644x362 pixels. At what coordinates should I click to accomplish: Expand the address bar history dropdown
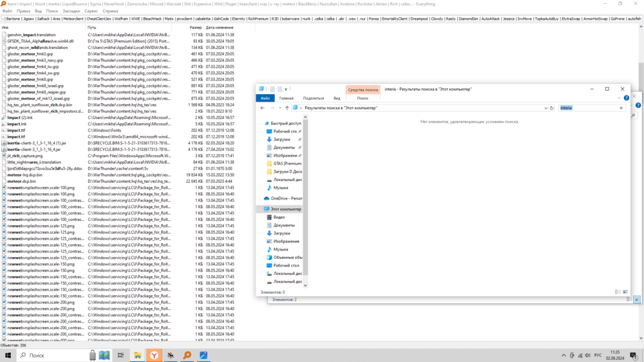tap(545, 108)
